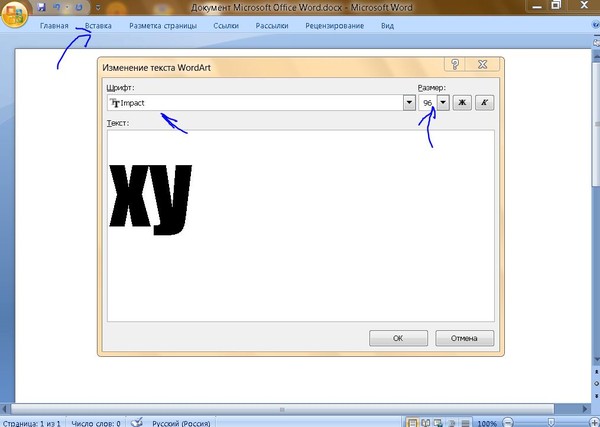This screenshot has height=427, width=600.
Task: Open the Рассылки tab
Action: [272, 26]
